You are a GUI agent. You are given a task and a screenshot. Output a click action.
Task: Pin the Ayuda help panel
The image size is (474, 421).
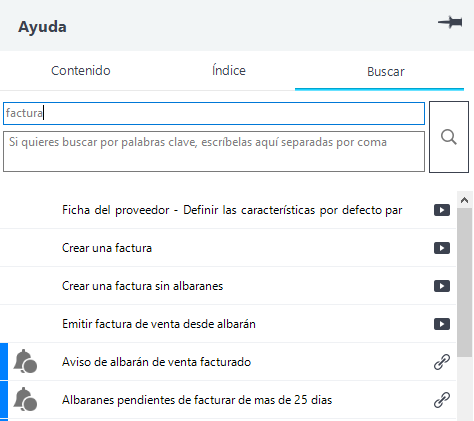pos(450,22)
